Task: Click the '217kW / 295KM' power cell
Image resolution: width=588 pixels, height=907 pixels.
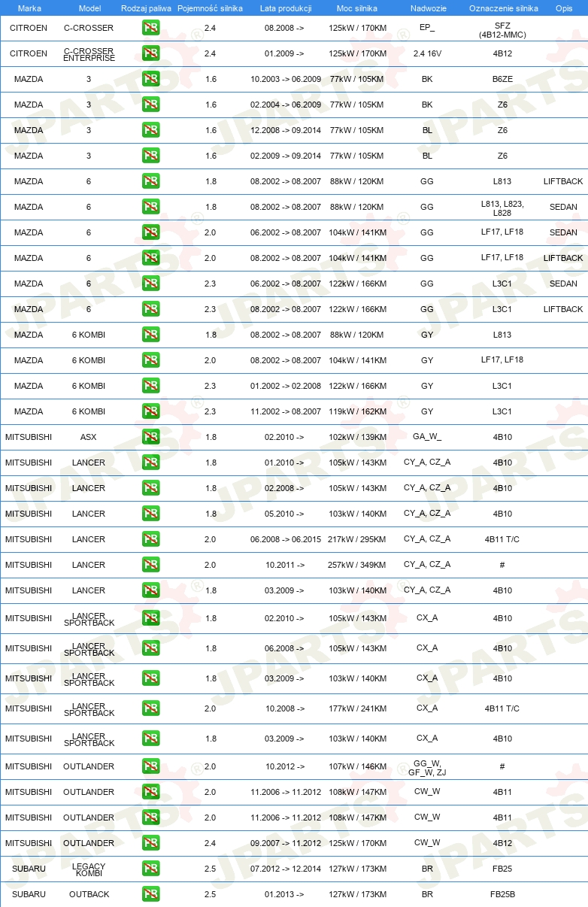Action: (358, 540)
